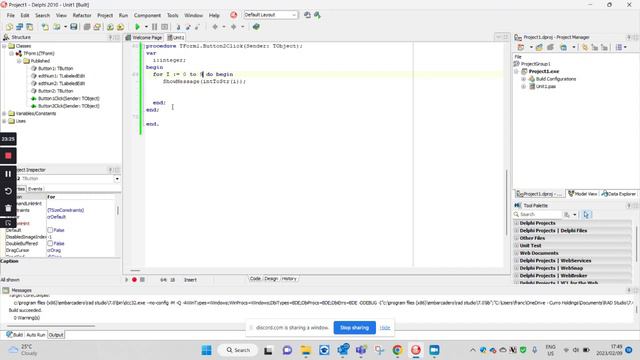Screen dimensions: 640x360
Task: Switch to the Code view tab
Action: (x=255, y=279)
